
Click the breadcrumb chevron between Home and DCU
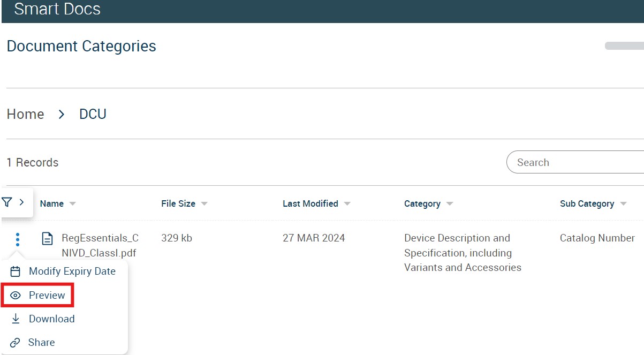click(62, 114)
